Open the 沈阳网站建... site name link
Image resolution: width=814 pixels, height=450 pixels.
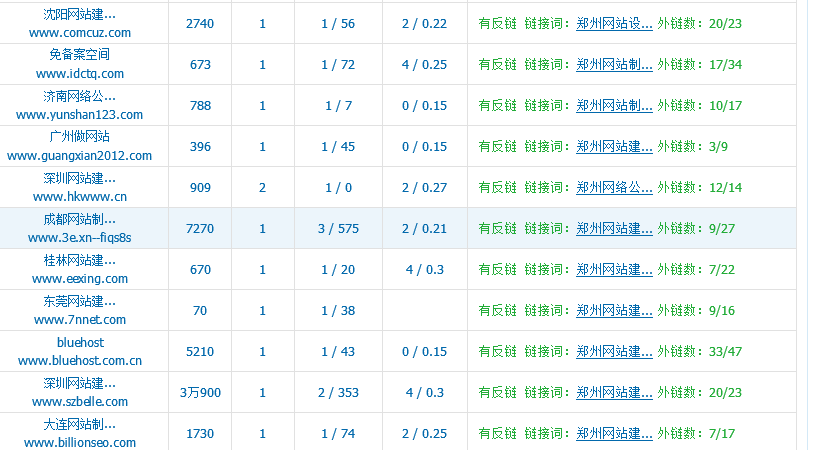(x=80, y=15)
